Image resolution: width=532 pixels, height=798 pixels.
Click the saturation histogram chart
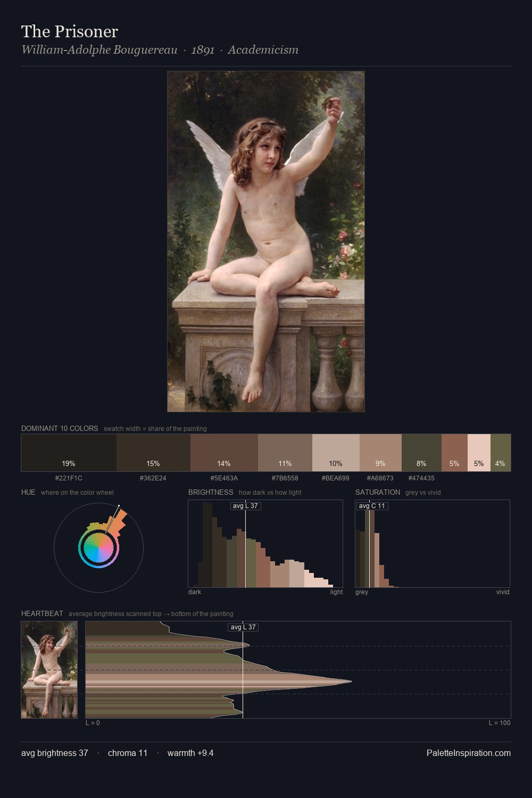[433, 544]
